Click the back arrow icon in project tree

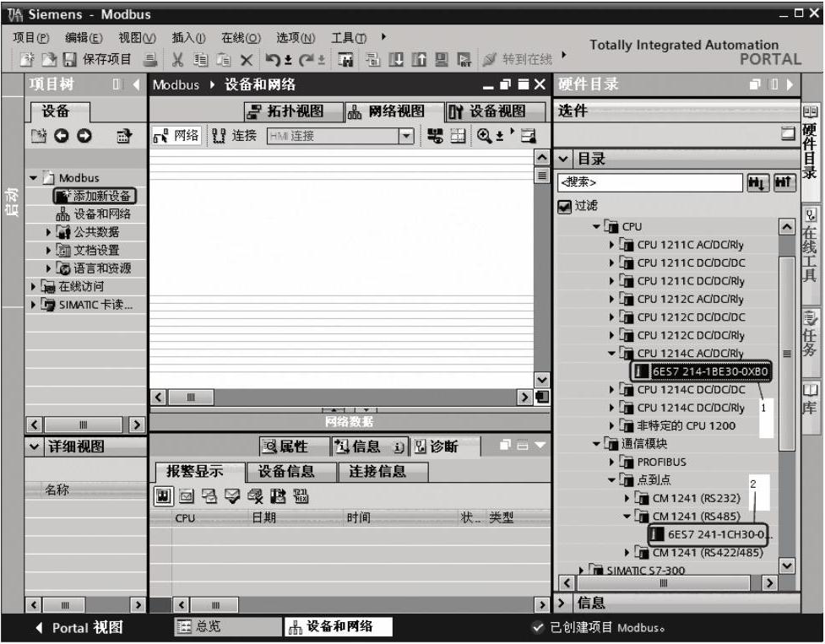click(x=62, y=136)
